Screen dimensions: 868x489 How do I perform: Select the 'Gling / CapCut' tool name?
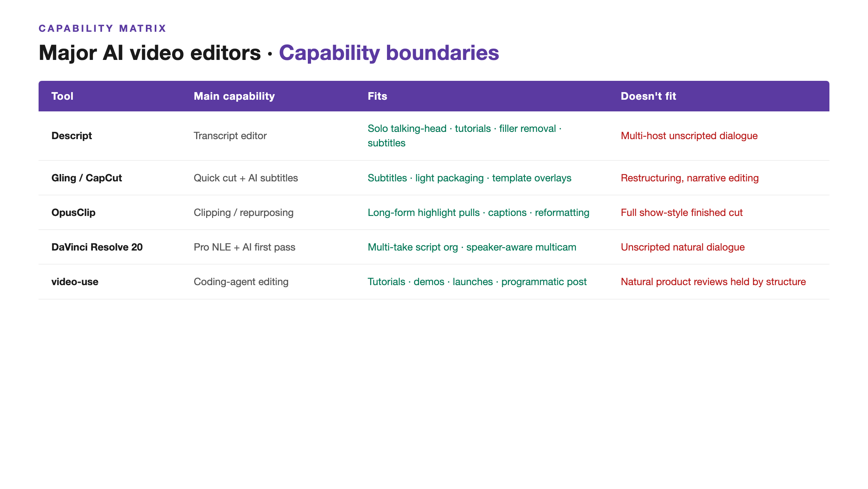(86, 178)
